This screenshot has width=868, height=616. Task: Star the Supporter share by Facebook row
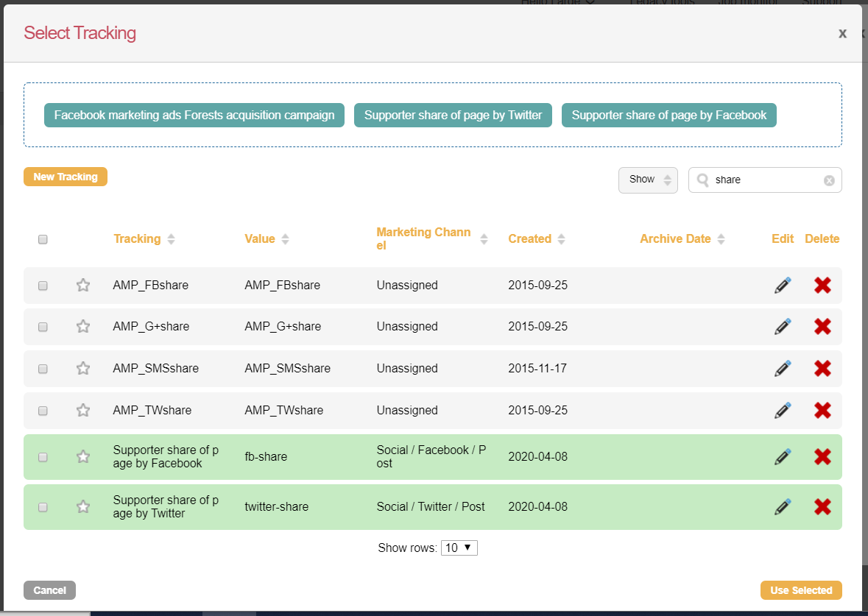click(x=83, y=457)
